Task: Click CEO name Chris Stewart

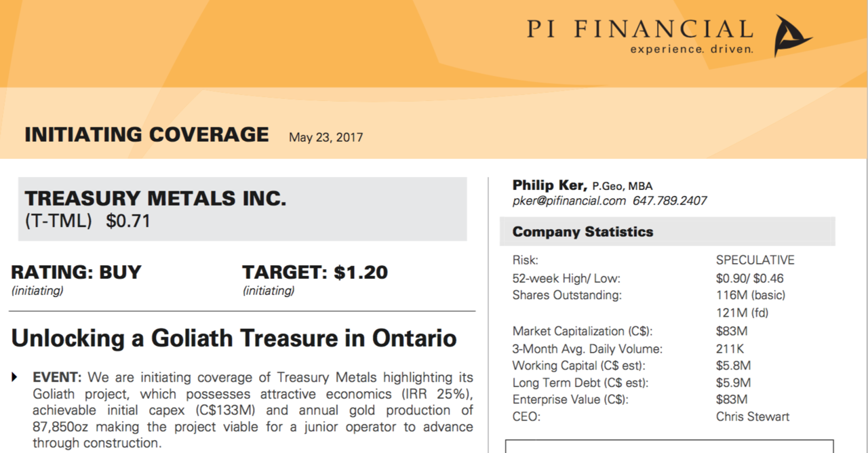Action: coord(753,416)
